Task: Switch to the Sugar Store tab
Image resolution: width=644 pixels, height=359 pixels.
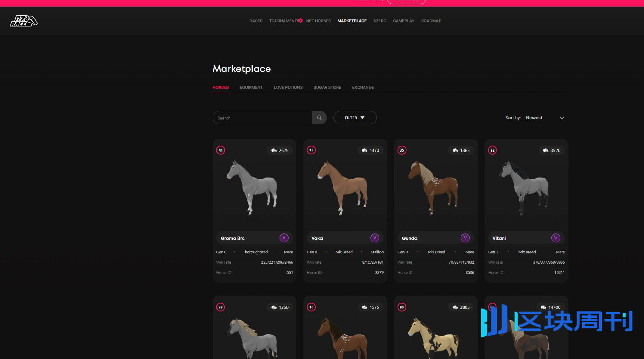Action: pyautogui.click(x=327, y=87)
